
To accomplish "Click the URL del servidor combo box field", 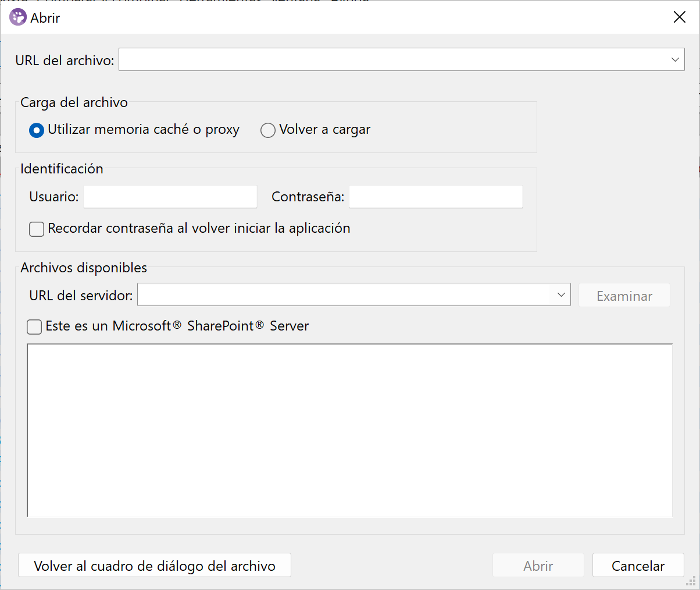I will click(343, 295).
